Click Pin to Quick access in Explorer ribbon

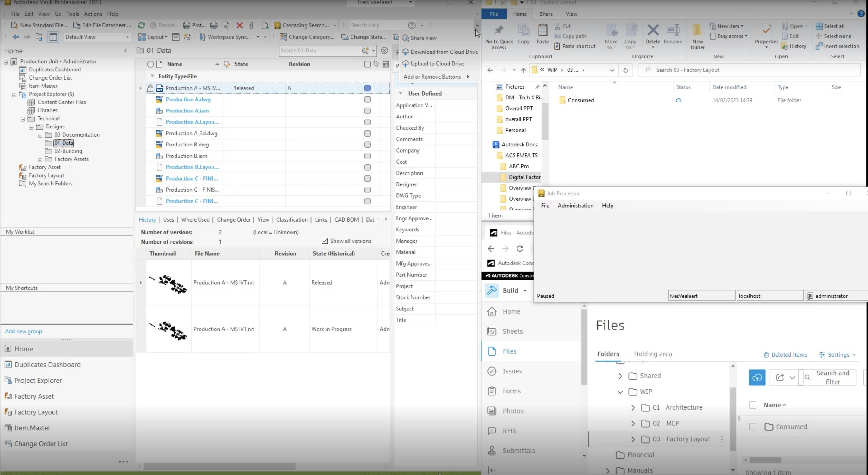499,35
